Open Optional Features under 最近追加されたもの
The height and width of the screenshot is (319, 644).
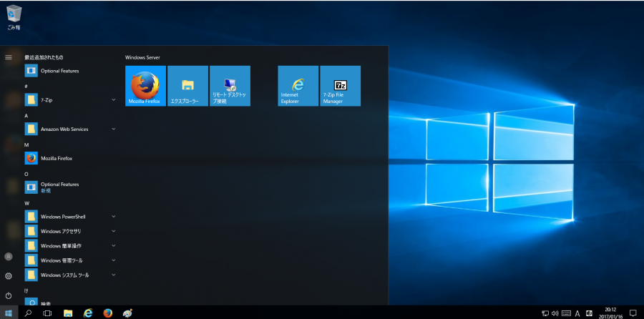tap(70, 71)
